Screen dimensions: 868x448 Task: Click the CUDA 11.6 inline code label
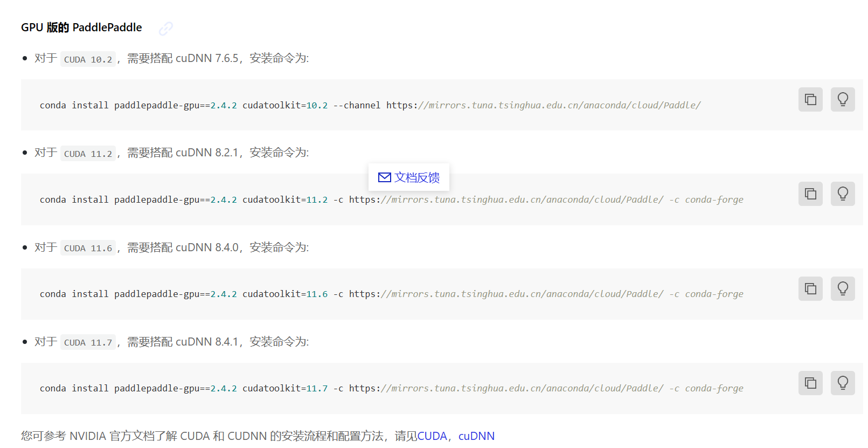coord(88,248)
